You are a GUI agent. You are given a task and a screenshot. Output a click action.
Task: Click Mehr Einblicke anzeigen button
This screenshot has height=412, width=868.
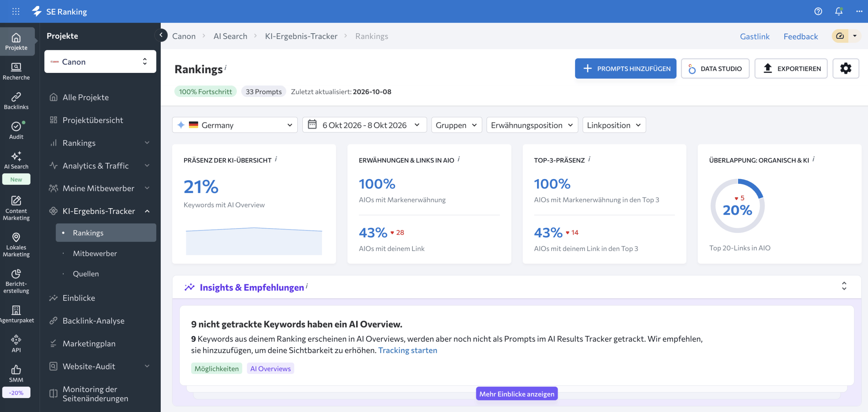(517, 394)
